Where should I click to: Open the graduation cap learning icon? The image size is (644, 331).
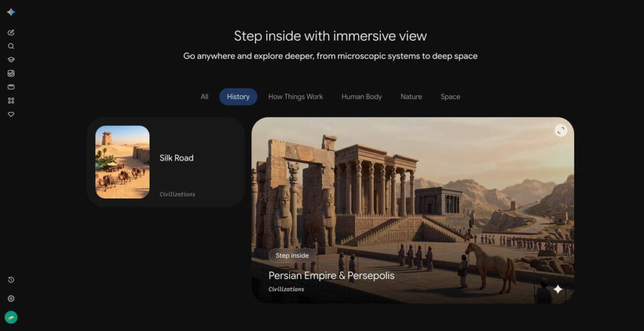11,60
